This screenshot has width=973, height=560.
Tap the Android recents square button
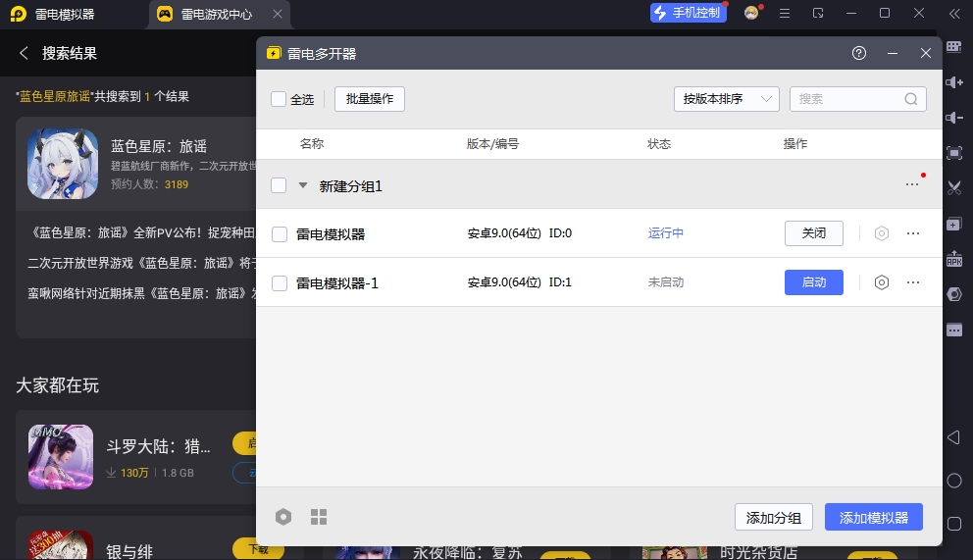click(x=954, y=524)
